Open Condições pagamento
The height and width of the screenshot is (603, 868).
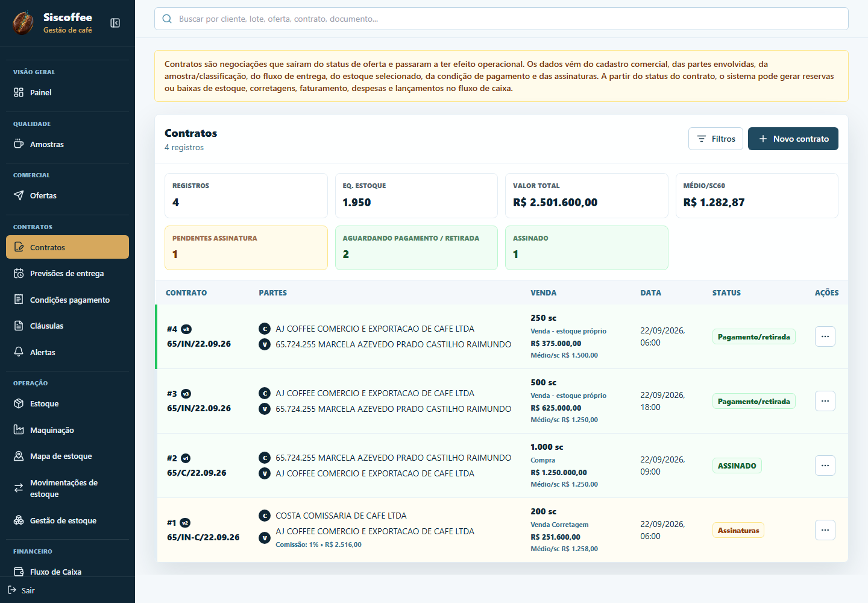68,300
